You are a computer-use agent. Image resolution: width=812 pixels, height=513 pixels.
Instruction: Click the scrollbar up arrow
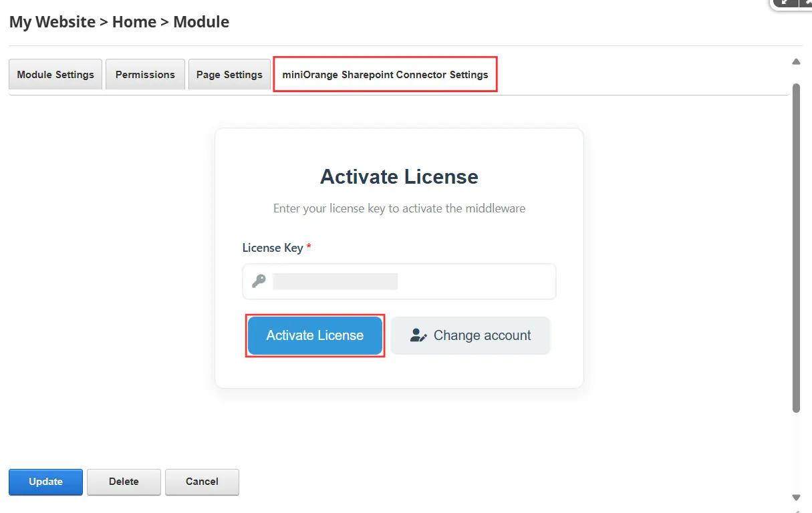point(796,62)
